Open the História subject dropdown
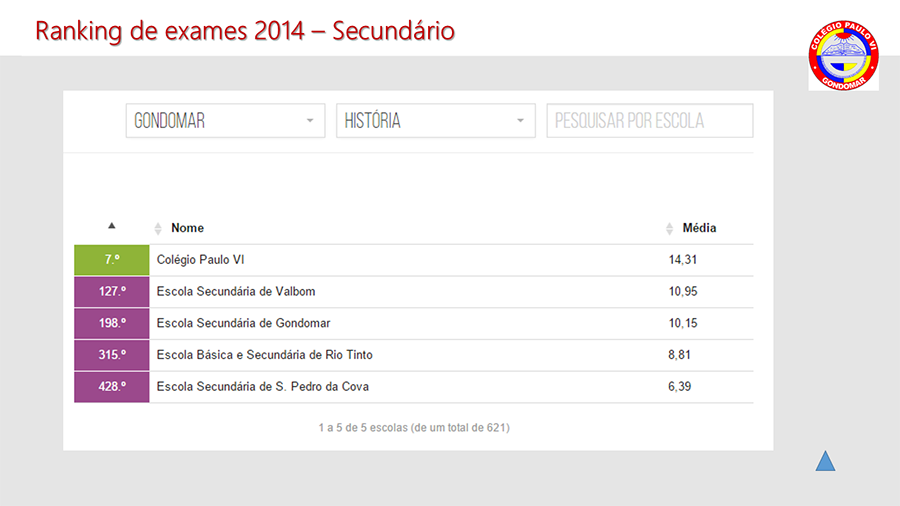Image resolution: width=900 pixels, height=506 pixels. [x=436, y=120]
